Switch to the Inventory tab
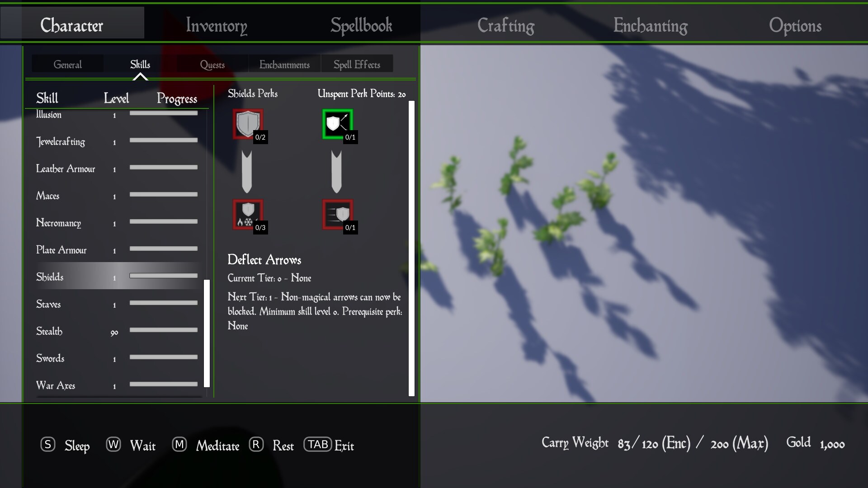This screenshot has width=868, height=488. [x=216, y=25]
